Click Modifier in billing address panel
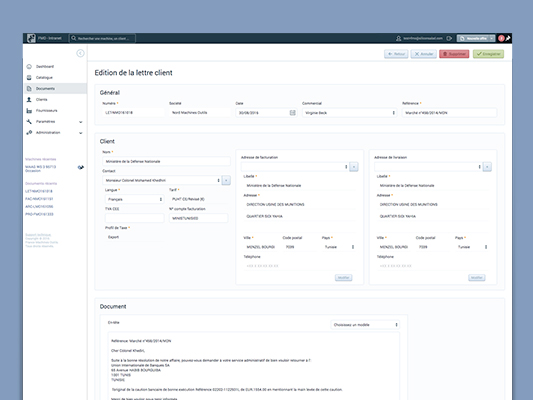This screenshot has height=400, width=533. point(343,278)
